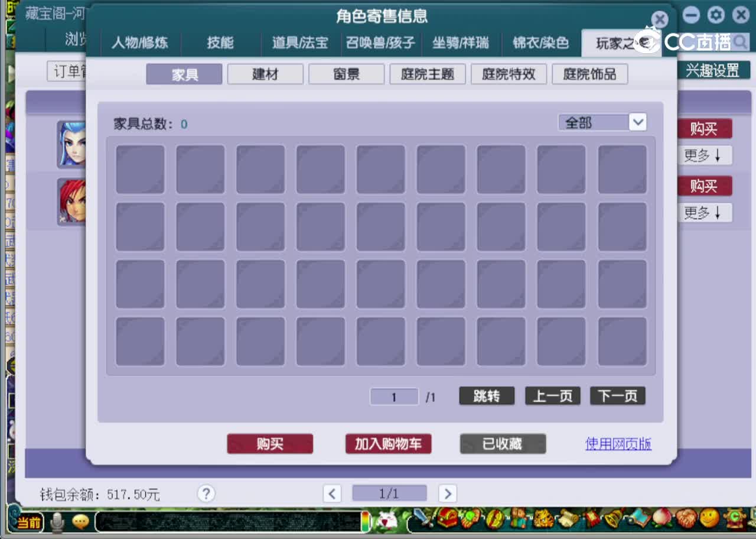Click the question mark beside 钱包余额
This screenshot has width=756, height=539.
click(x=206, y=493)
